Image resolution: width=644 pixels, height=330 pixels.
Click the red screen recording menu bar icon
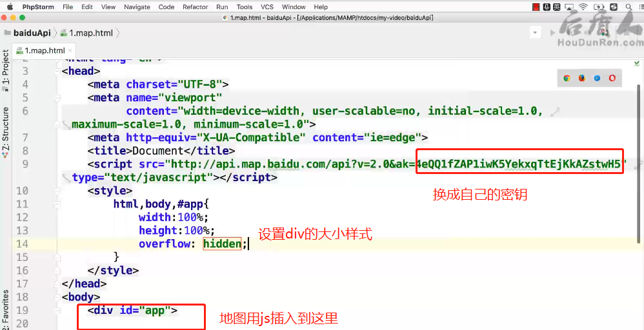point(536,7)
